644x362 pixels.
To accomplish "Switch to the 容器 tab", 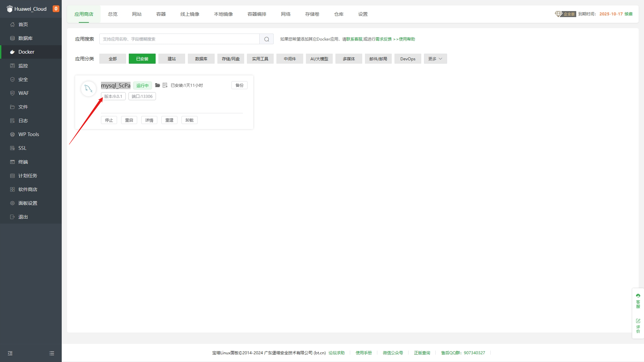I will 161,14.
